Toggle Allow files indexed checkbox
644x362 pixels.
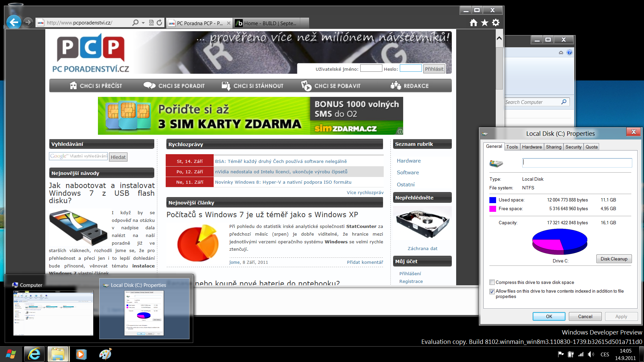[x=492, y=291]
